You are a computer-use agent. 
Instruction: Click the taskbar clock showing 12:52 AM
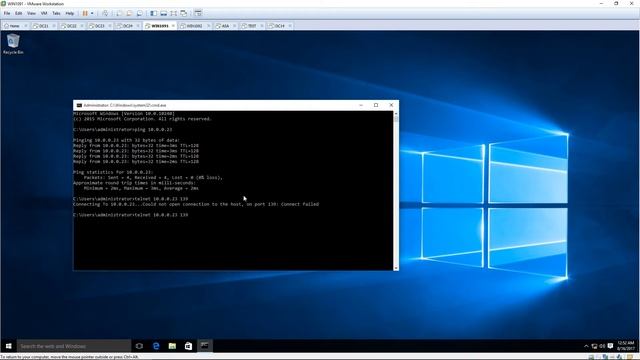[626, 346]
